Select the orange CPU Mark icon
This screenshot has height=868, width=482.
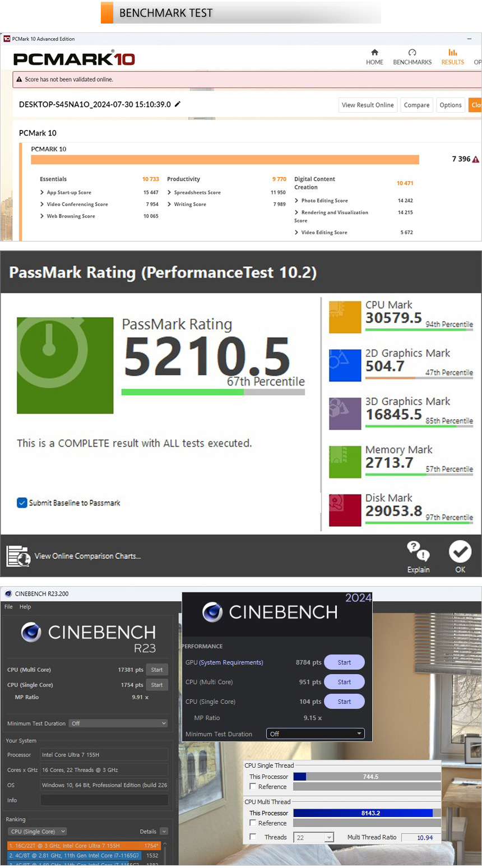point(345,317)
